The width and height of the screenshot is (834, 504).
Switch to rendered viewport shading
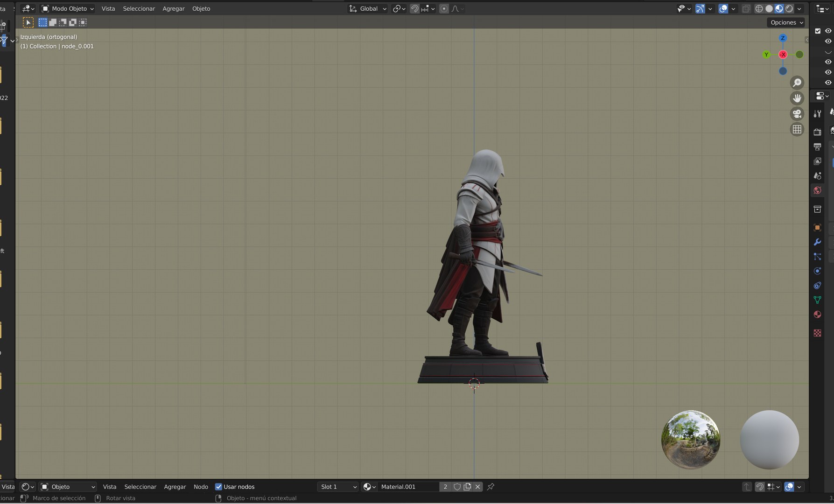(x=789, y=9)
